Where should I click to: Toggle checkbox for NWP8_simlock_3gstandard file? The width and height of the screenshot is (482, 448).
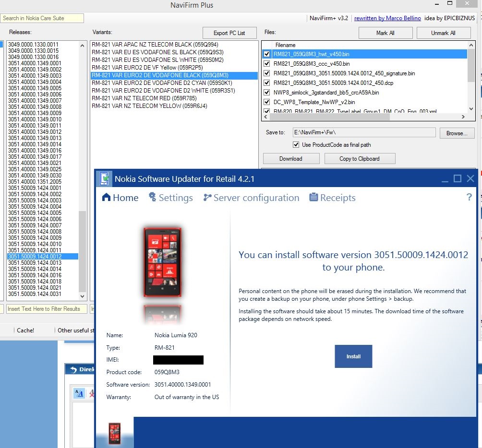[267, 93]
